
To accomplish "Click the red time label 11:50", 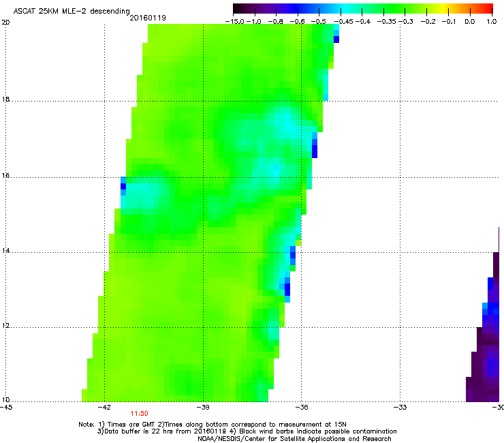I will (139, 414).
